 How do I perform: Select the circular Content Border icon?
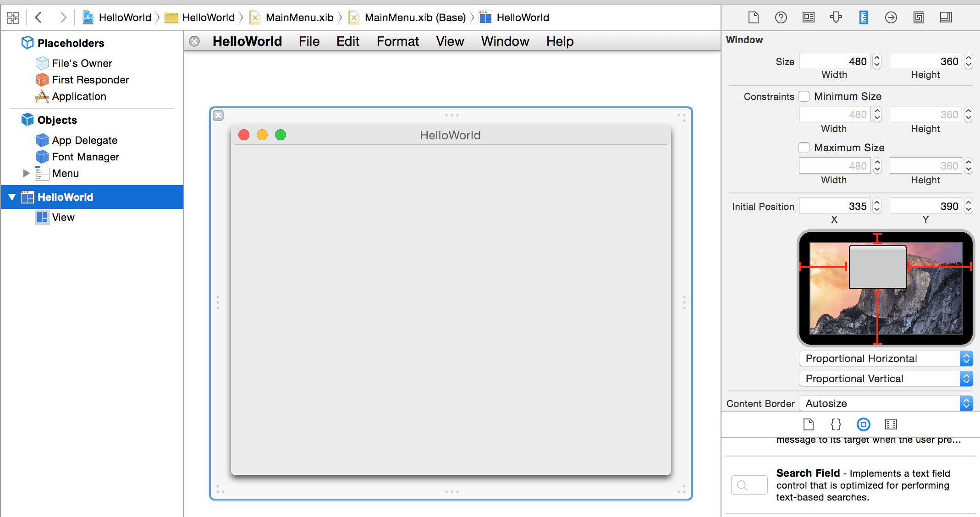(862, 425)
